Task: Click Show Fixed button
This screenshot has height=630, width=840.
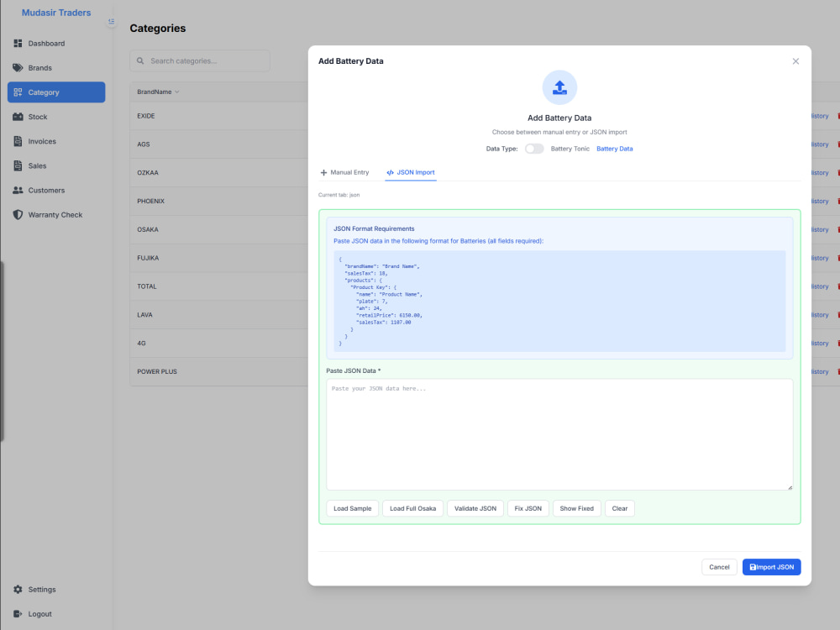Action: click(576, 508)
